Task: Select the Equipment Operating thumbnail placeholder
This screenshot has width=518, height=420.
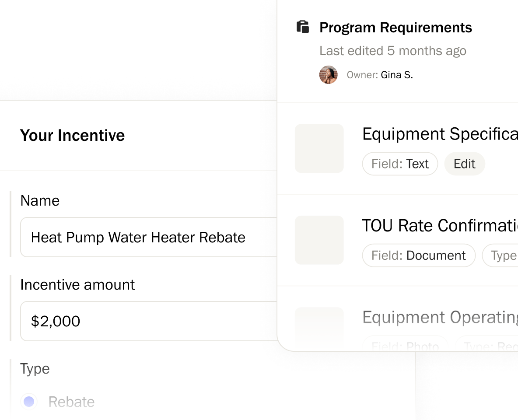Action: 319,326
